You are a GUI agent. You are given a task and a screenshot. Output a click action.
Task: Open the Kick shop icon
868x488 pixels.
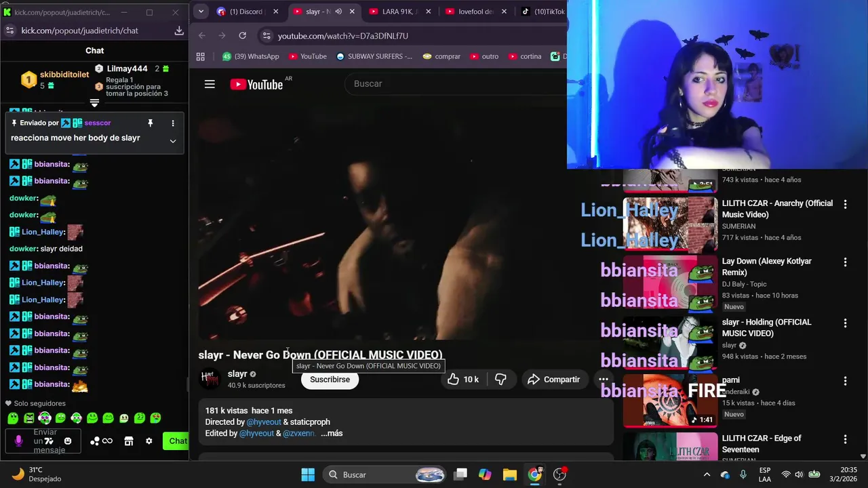129,441
